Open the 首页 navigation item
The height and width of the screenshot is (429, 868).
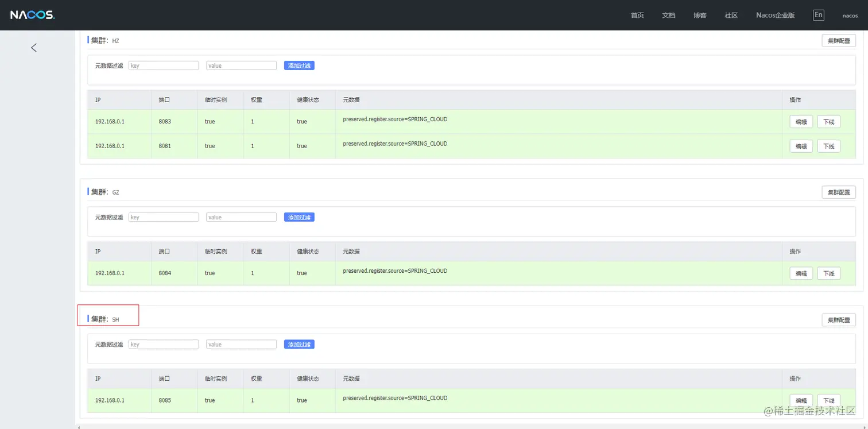pos(637,16)
